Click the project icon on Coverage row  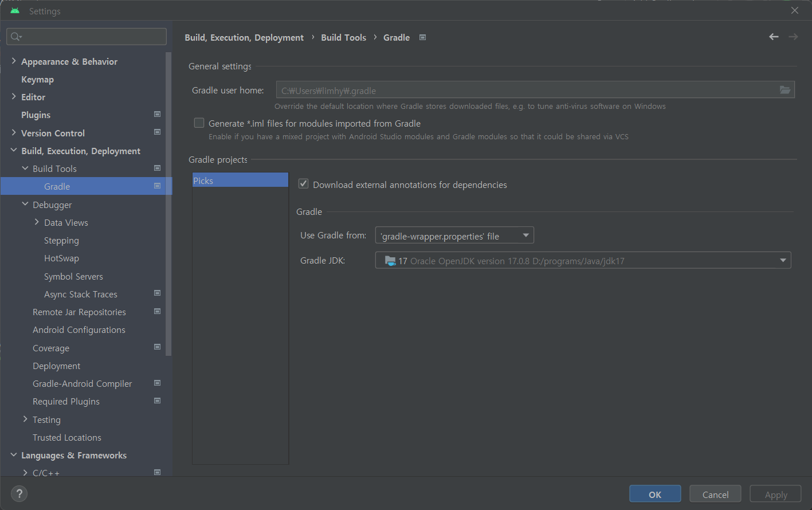(x=158, y=347)
